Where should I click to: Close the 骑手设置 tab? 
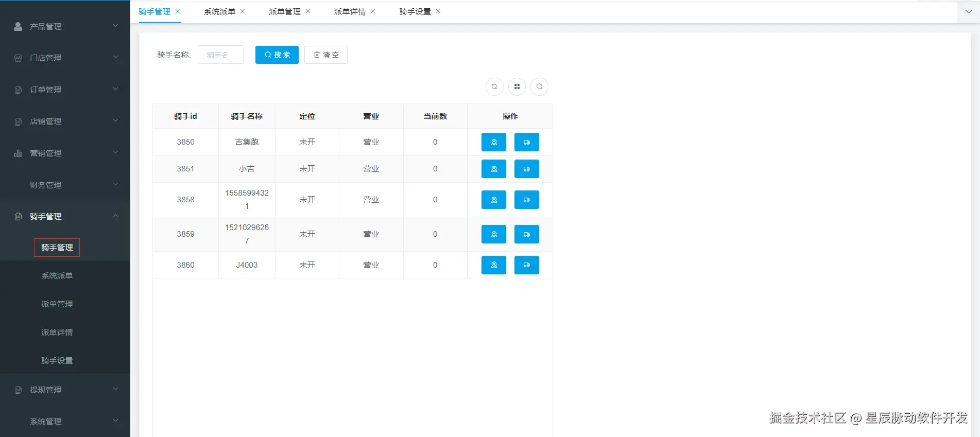(x=438, y=11)
